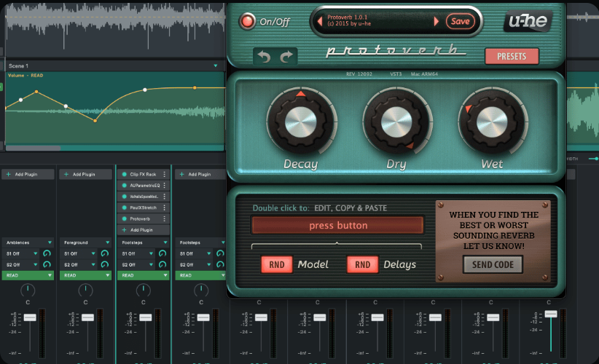Click Foreground S2 send level knob
This screenshot has width=599, height=364.
point(104,264)
